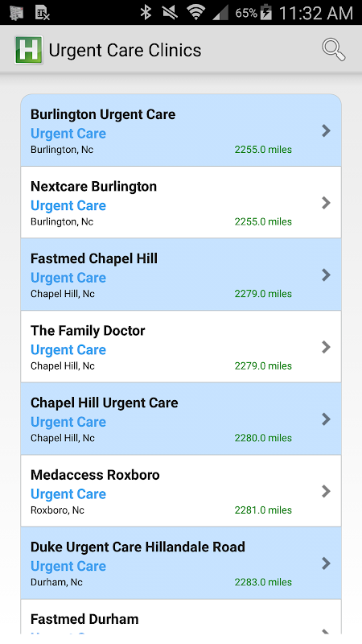
Task: Tap the 2283.0 miles distance for Duke
Action: [x=263, y=582]
